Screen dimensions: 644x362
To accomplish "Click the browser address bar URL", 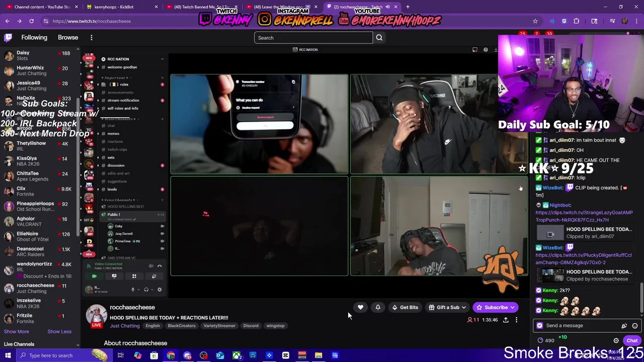I will pyautogui.click(x=92, y=21).
